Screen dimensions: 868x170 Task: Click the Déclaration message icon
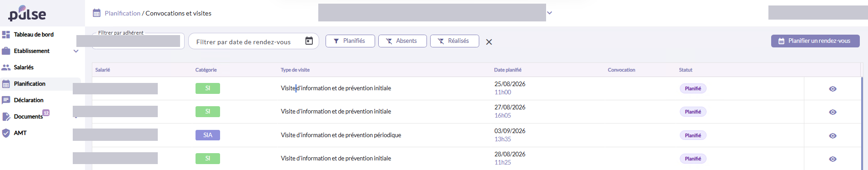tap(6, 100)
